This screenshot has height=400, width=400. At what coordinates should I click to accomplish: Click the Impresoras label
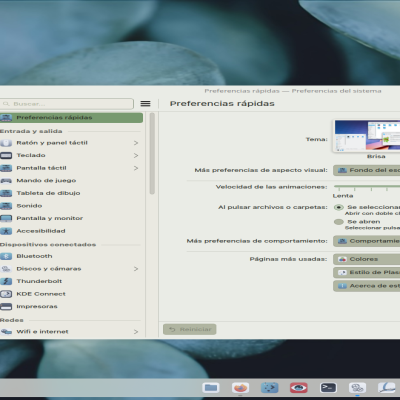37,307
